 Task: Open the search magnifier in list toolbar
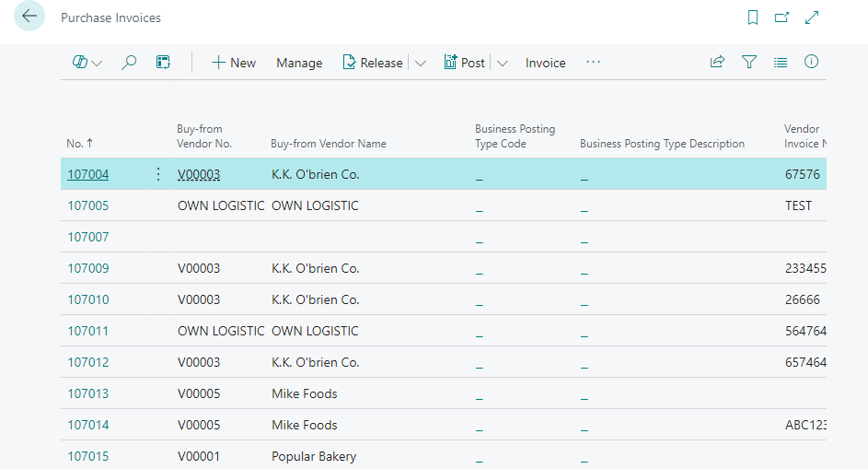[x=130, y=63]
